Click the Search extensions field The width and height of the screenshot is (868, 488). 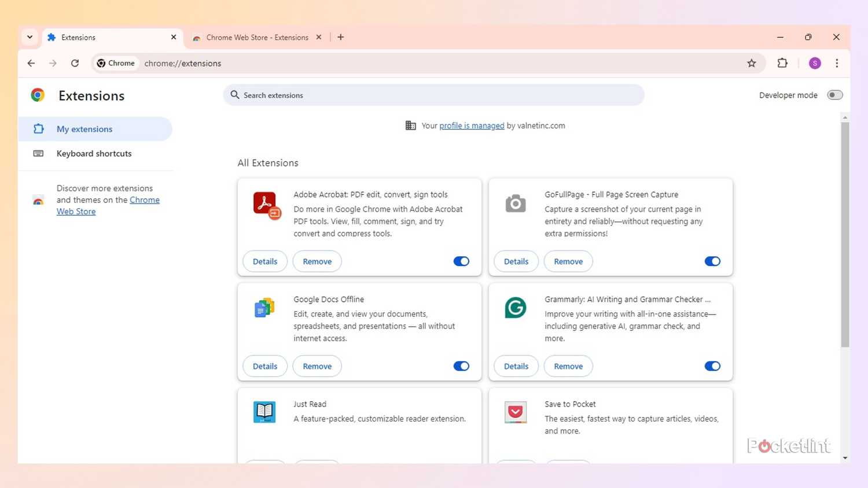(434, 95)
